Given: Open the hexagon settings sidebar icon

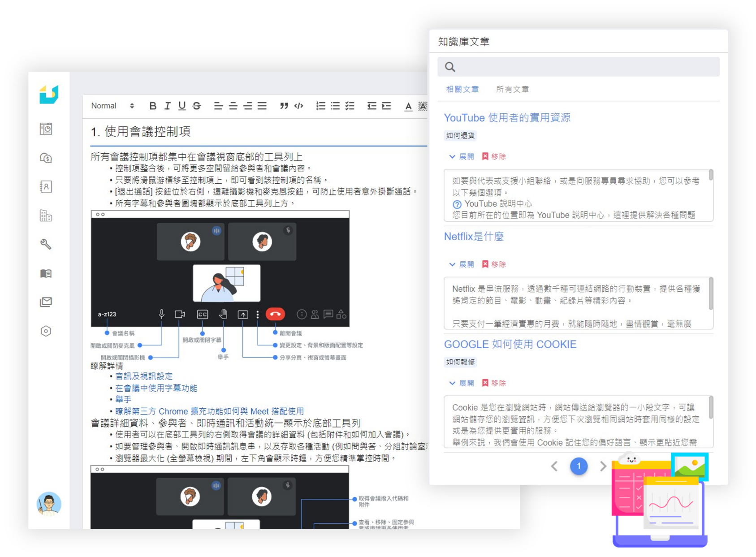Looking at the screenshot, I should [x=46, y=331].
